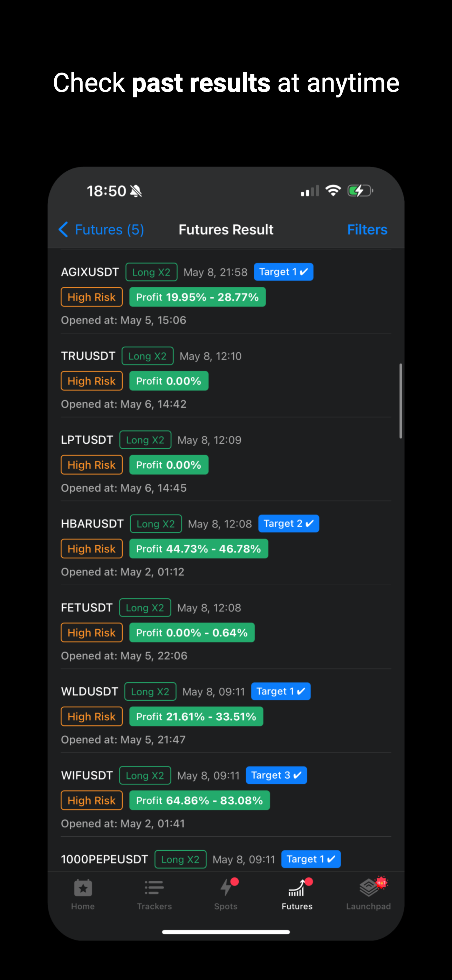
Task: Tap Target 2 badge on HBARUSDT
Action: (288, 524)
